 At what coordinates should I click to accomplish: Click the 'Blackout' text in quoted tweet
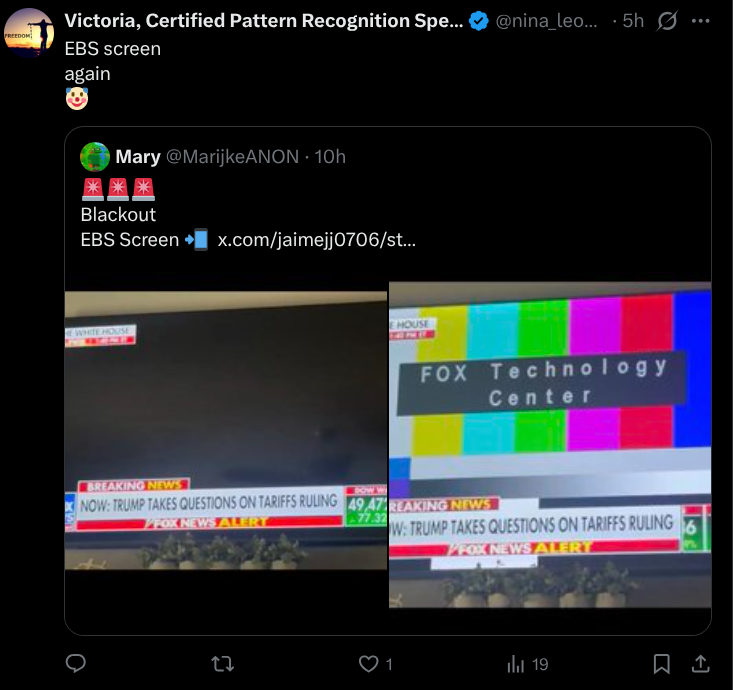118,215
